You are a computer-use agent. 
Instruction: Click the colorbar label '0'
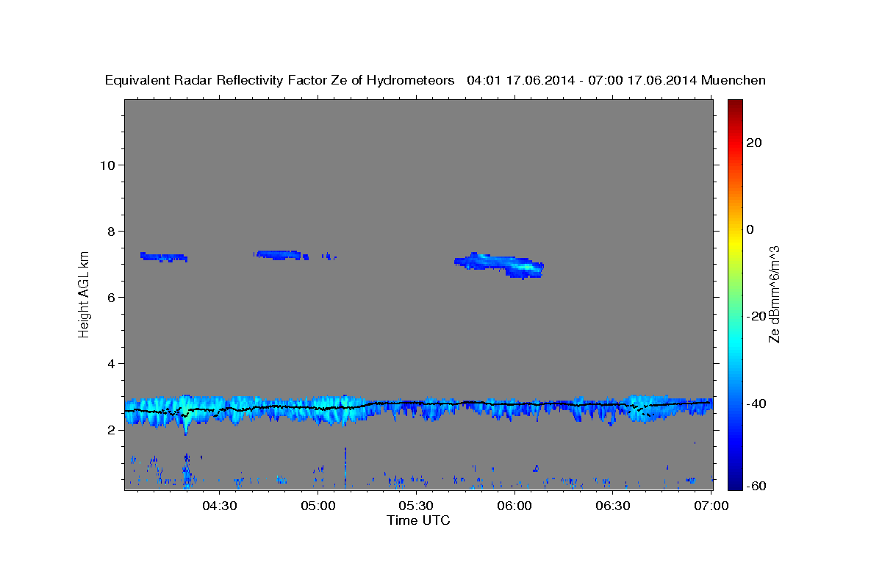(x=750, y=229)
